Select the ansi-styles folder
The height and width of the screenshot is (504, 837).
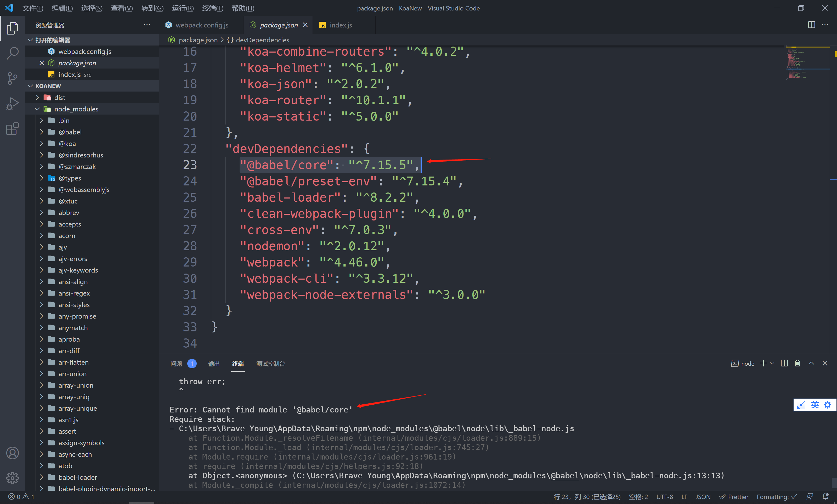point(92,304)
